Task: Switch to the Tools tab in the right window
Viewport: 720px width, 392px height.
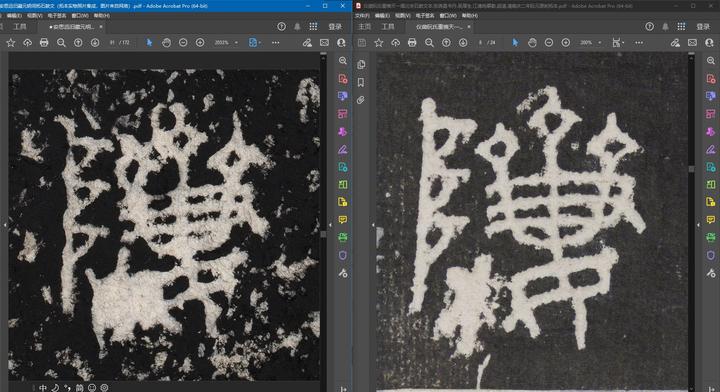Action: pyautogui.click(x=388, y=27)
